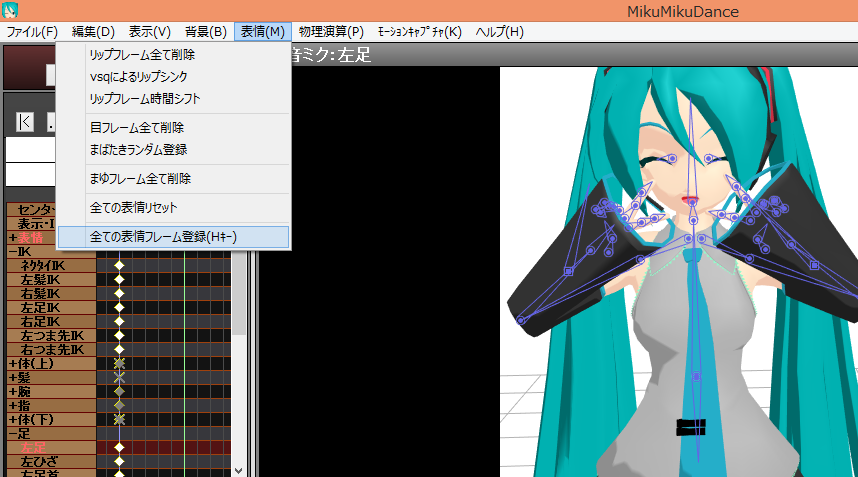The width and height of the screenshot is (858, 477).
Task: Choose 目フレーム全て削除 menu entry
Action: [173, 127]
